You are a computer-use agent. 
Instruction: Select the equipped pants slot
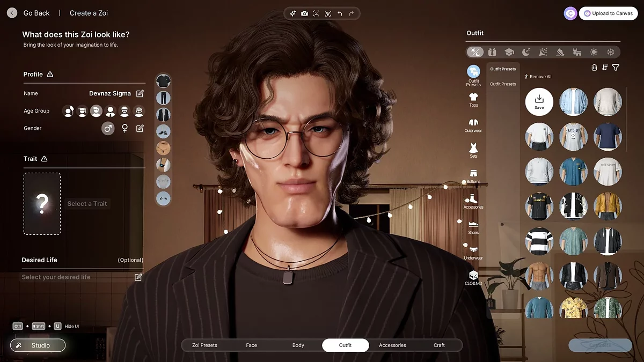click(163, 98)
